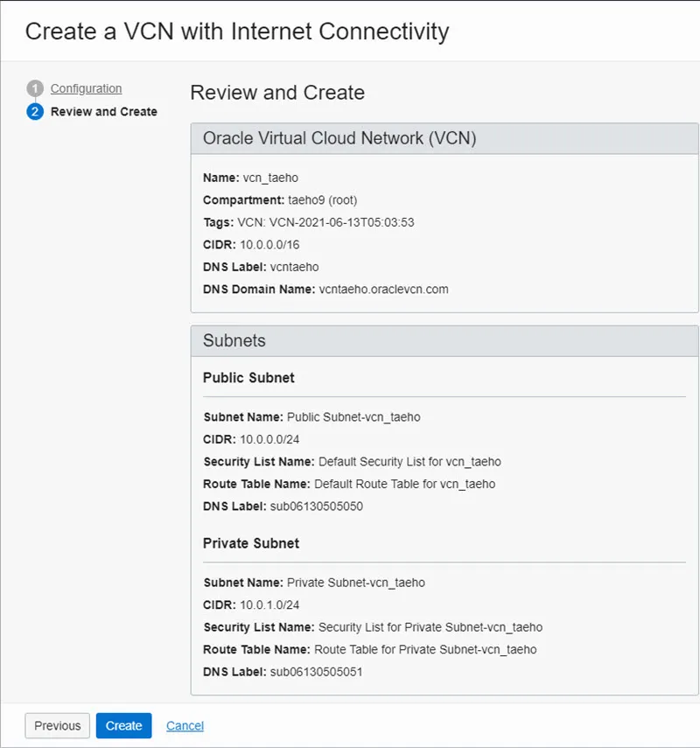700x748 pixels.
Task: Select the Public Subnet heading
Action: click(x=248, y=378)
